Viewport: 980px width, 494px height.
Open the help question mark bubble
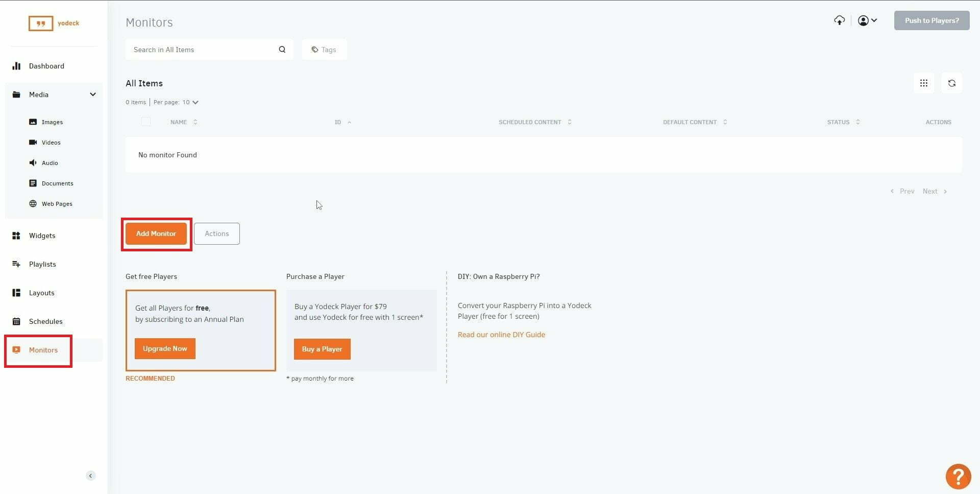(x=958, y=476)
